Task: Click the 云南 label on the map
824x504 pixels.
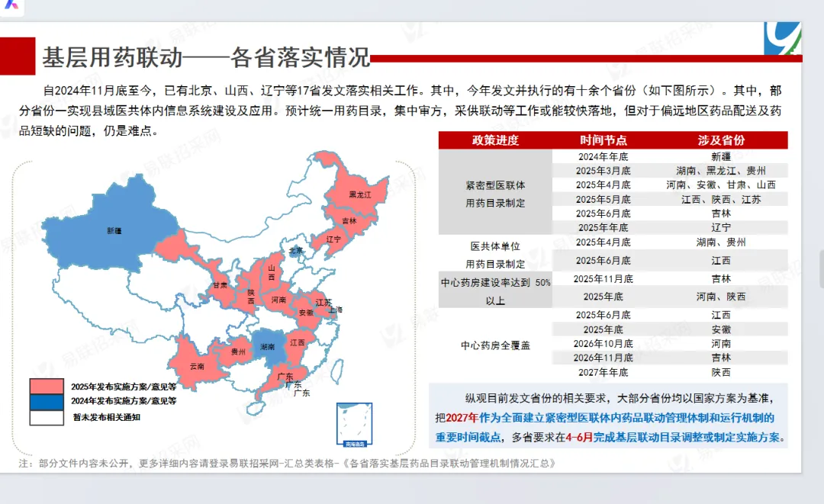Action: point(197,366)
